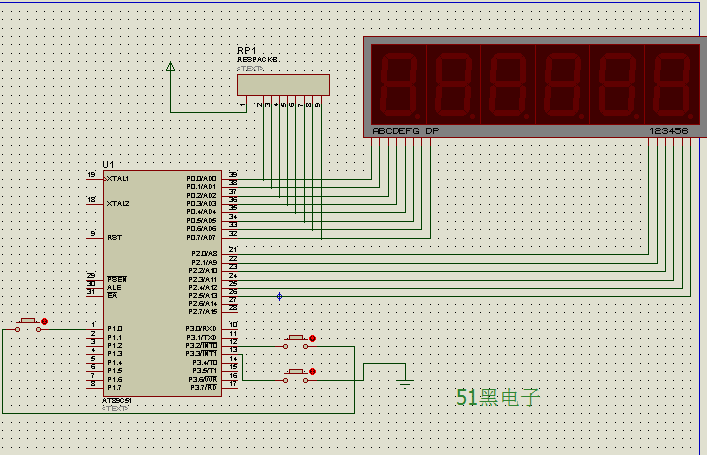The height and width of the screenshot is (455, 707).
Task: Click the RP1 reference label
Action: point(246,51)
